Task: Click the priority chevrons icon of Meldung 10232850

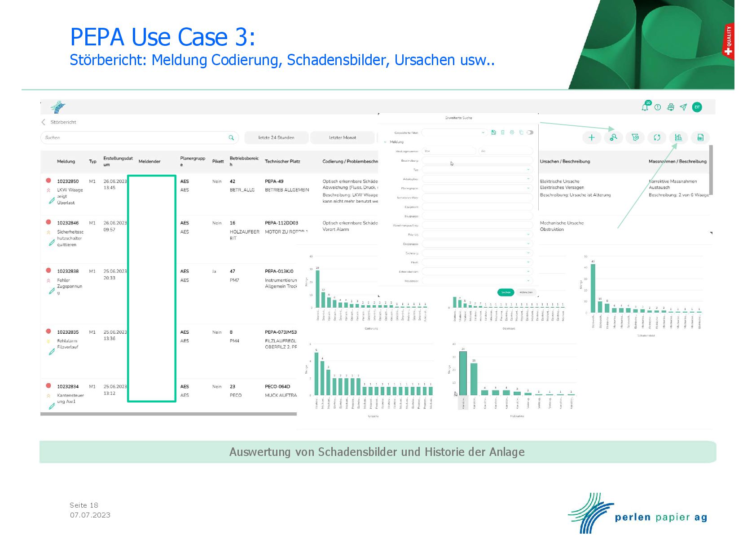Action: 48,190
